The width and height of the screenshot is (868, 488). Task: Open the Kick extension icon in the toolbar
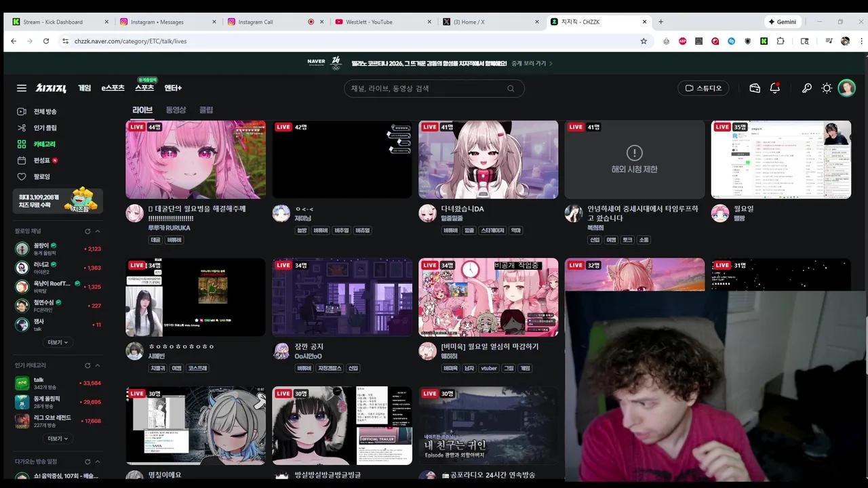click(x=764, y=41)
